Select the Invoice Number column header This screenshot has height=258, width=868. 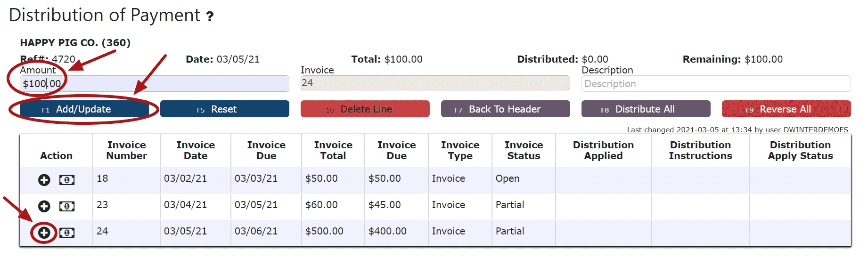click(127, 150)
